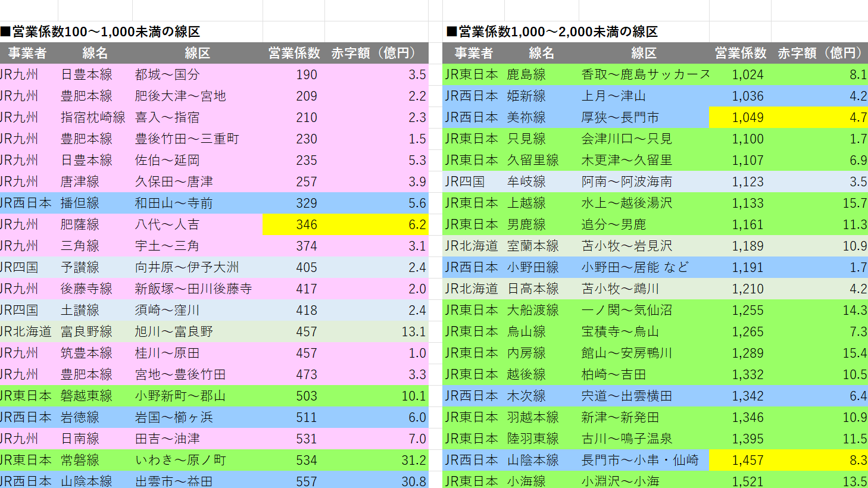868x488 pixels.
Task: Select the cell 後藤寺線
Action: [95, 289]
